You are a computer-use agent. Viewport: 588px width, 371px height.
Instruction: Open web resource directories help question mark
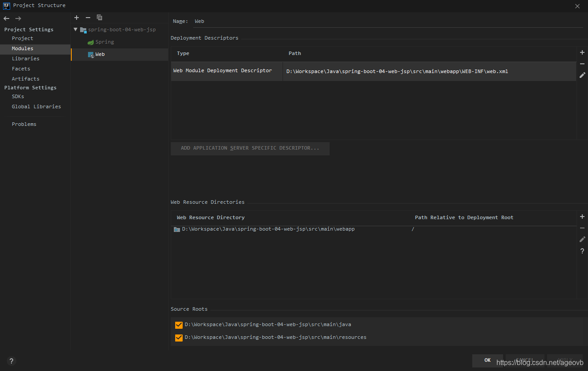pyautogui.click(x=582, y=251)
